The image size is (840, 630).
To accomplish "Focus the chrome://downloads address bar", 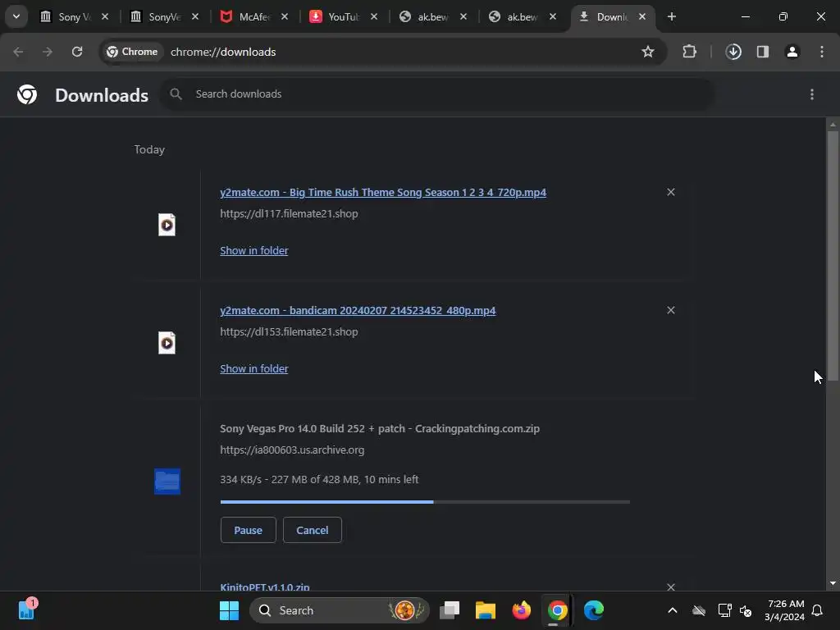I will point(223,52).
